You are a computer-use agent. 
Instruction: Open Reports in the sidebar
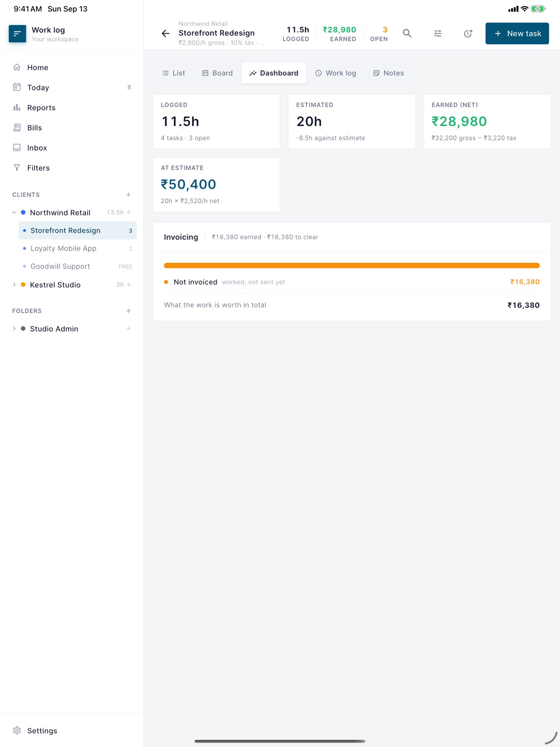click(72, 108)
